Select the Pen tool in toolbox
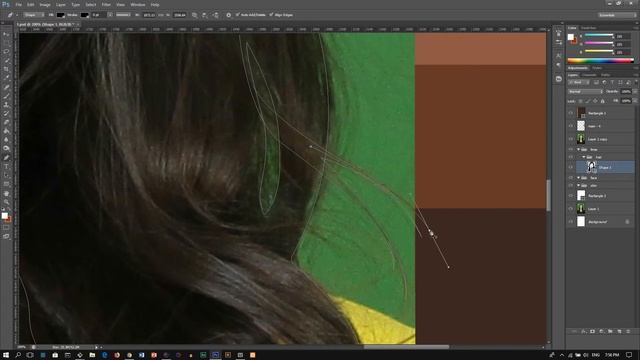 click(x=6, y=158)
